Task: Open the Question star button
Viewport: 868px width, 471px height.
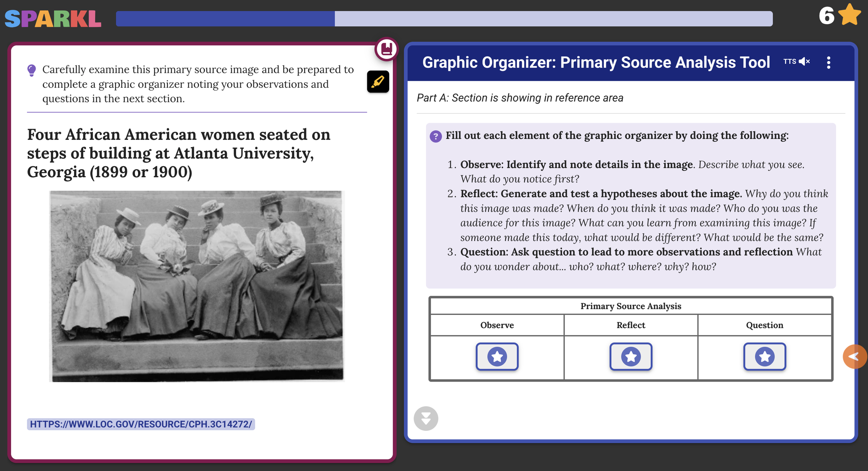Action: pos(764,356)
